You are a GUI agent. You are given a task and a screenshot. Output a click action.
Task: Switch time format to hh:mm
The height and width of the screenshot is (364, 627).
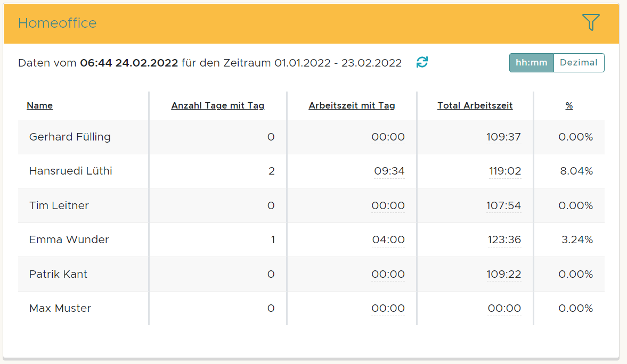[x=531, y=63]
